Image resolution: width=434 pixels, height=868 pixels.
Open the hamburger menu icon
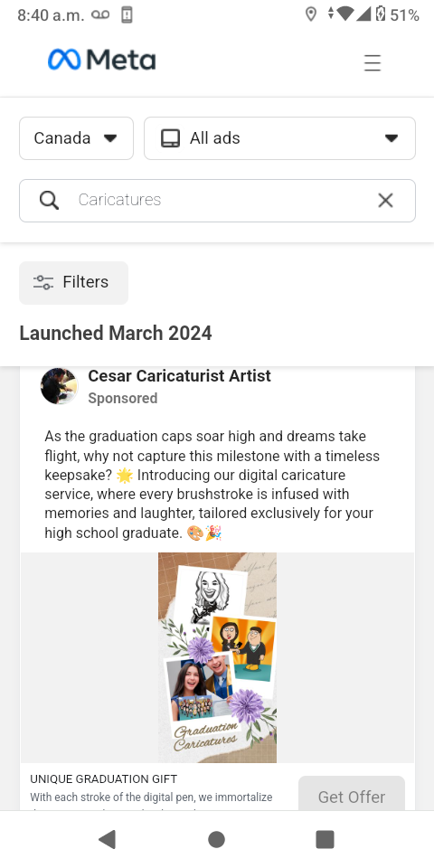pyautogui.click(x=372, y=62)
